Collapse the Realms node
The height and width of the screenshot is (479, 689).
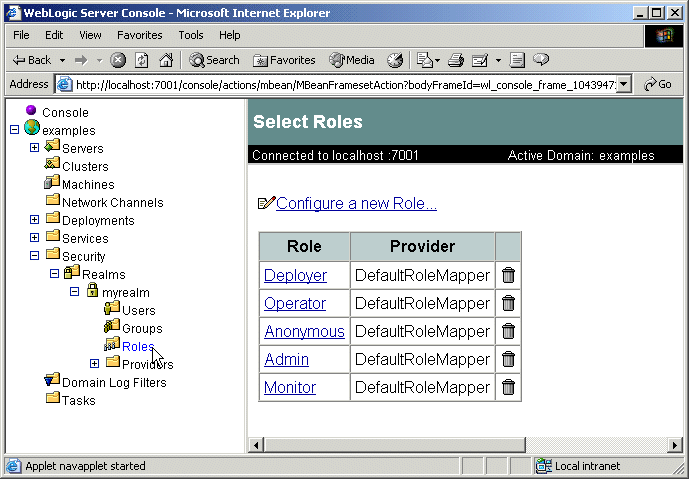[54, 273]
